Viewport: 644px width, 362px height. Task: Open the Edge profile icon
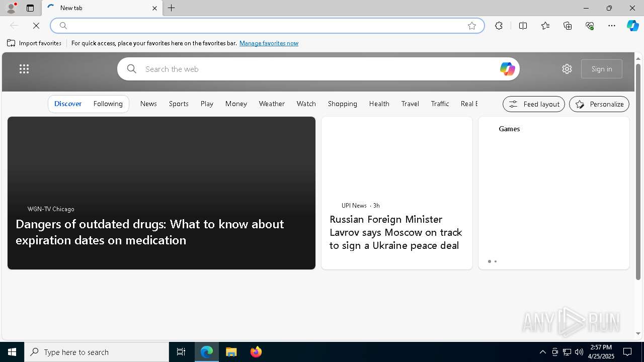[11, 8]
